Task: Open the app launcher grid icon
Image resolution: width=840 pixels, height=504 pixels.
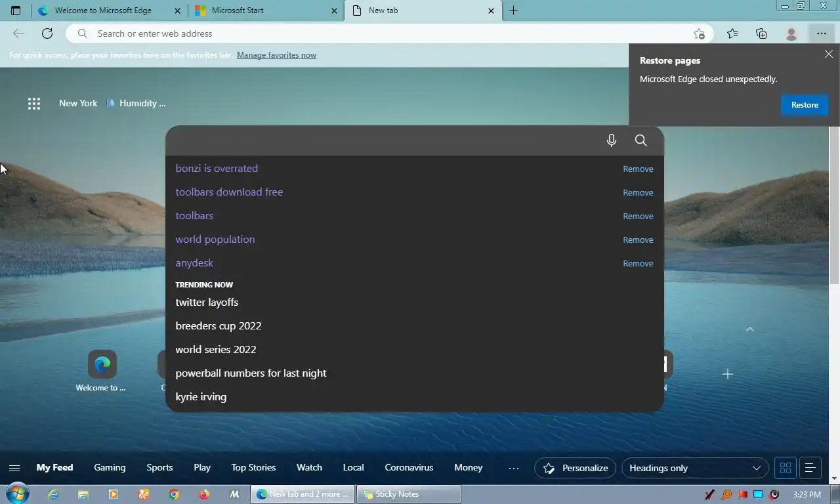Action: coord(34,103)
